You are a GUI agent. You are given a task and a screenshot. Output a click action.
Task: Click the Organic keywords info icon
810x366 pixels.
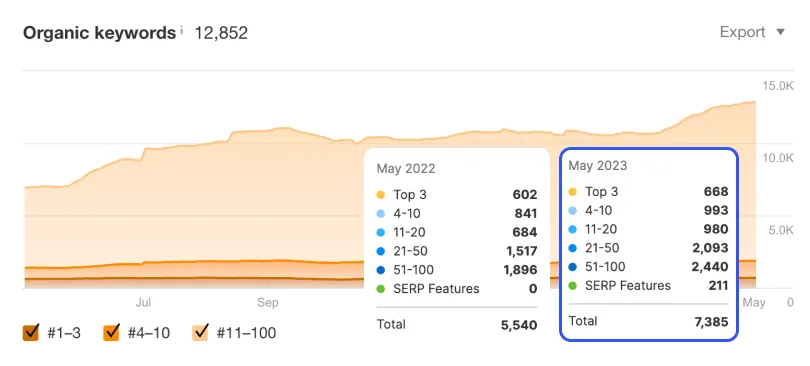click(x=181, y=30)
